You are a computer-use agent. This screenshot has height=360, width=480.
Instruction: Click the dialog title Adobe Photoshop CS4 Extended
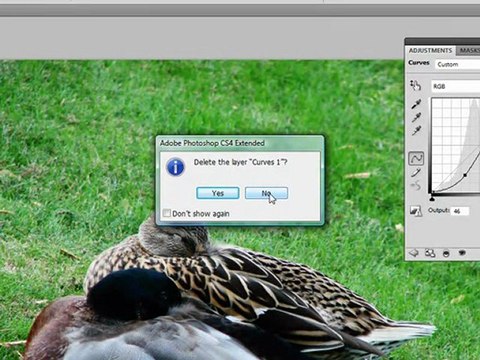point(212,143)
